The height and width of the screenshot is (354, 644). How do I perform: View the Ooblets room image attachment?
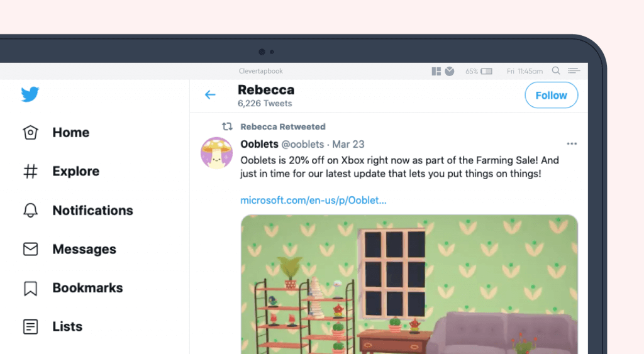click(409, 284)
